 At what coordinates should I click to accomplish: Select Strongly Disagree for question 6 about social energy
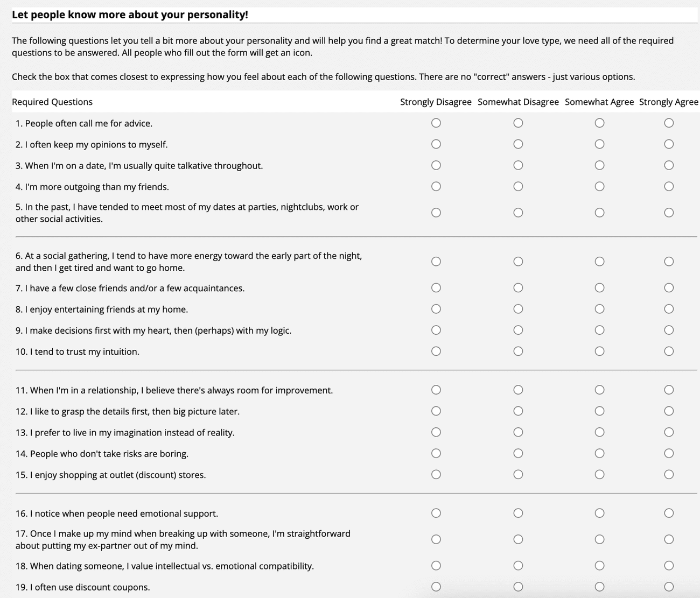[436, 261]
